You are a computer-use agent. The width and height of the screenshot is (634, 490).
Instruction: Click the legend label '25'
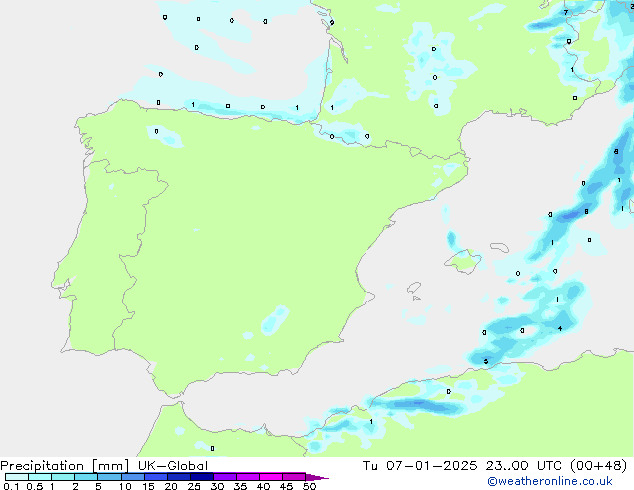click(x=194, y=486)
